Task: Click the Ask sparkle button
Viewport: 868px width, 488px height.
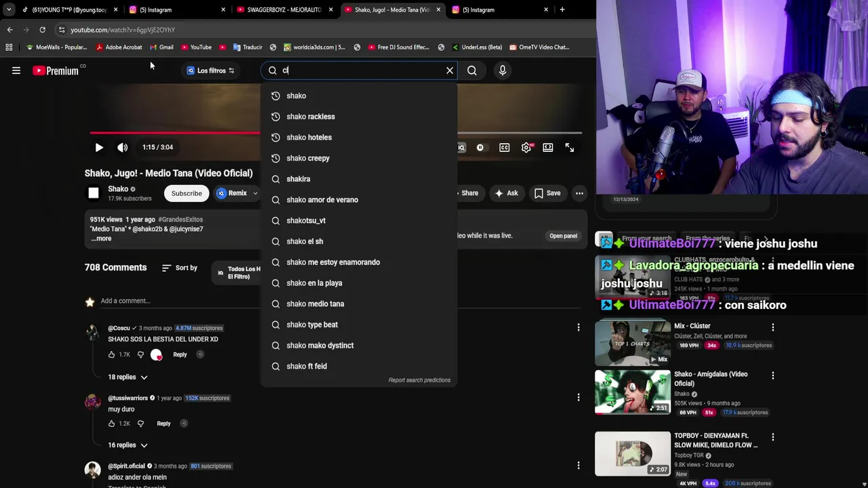Action: (506, 193)
